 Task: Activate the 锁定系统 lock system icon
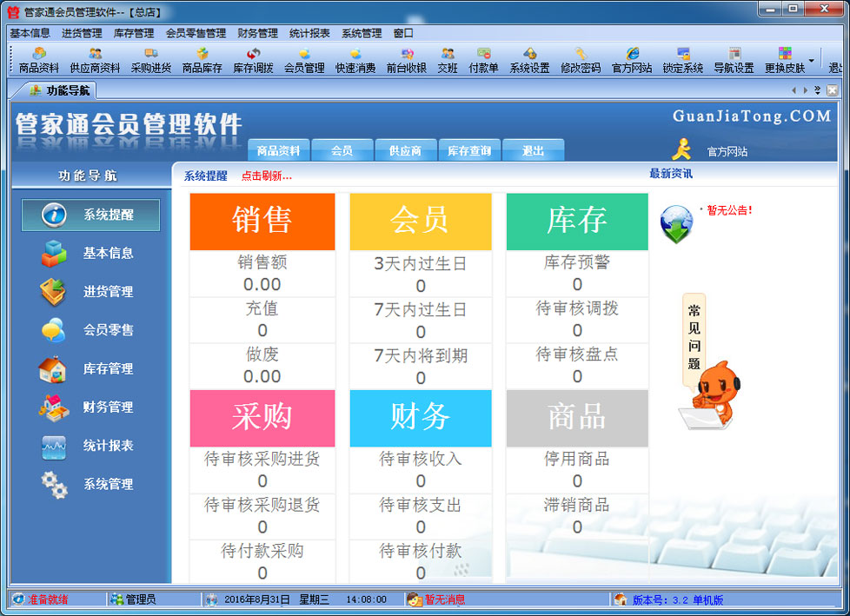point(681,58)
